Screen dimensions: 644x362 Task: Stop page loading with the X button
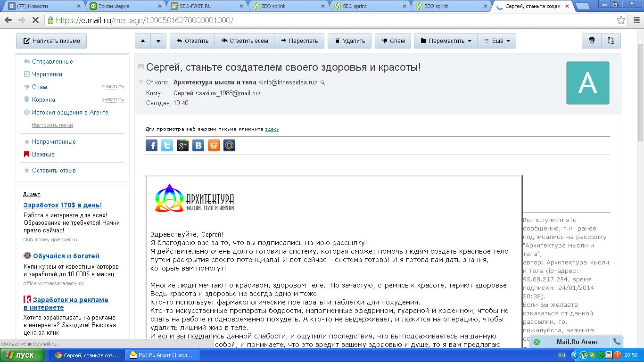pyautogui.click(x=36, y=20)
